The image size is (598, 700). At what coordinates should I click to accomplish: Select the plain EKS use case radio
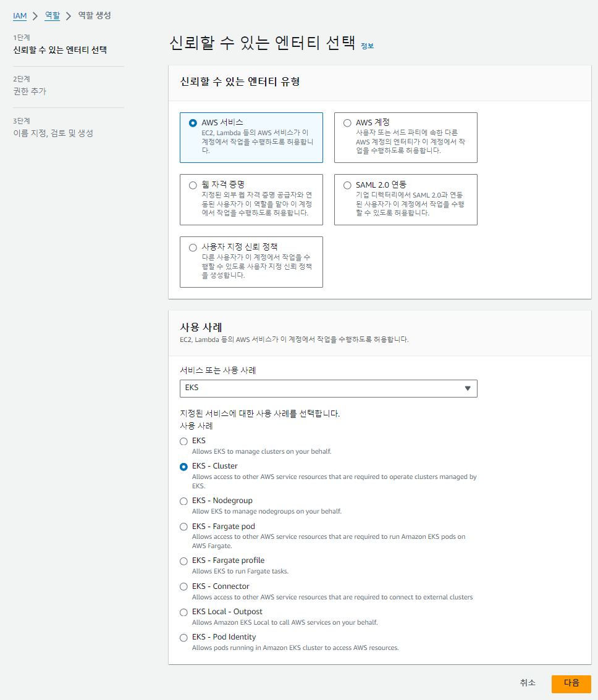click(x=183, y=441)
